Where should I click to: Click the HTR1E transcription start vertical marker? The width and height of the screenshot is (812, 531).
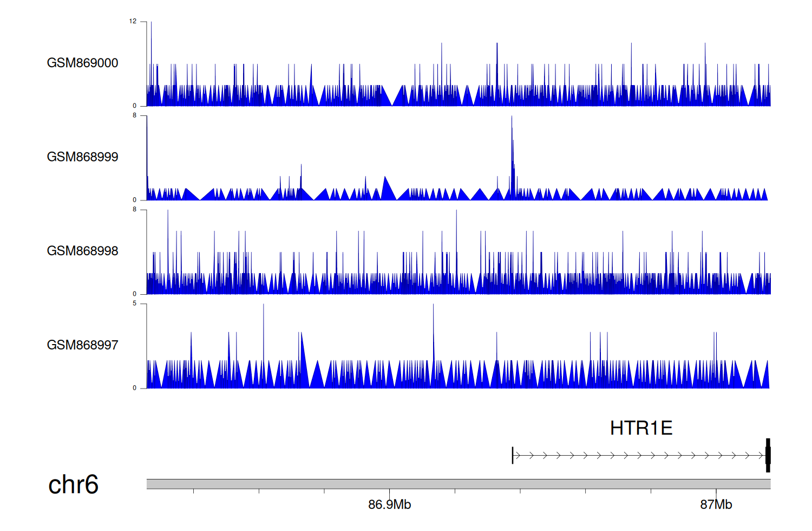[513, 455]
